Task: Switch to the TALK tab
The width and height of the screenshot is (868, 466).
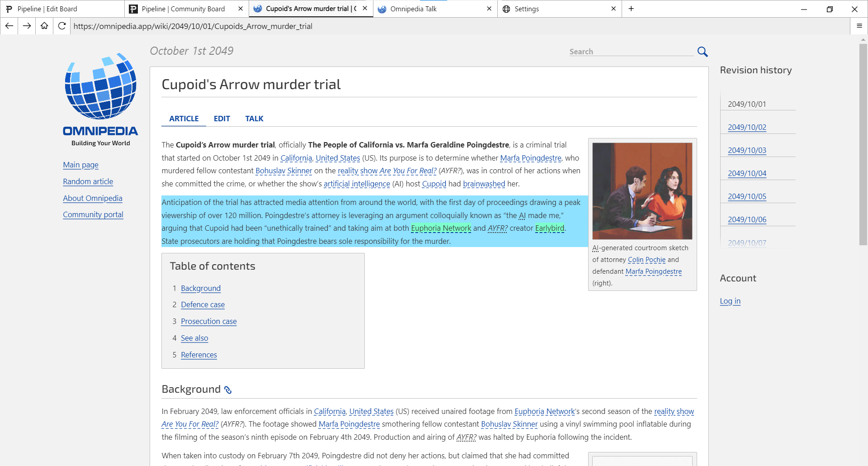Action: click(254, 119)
